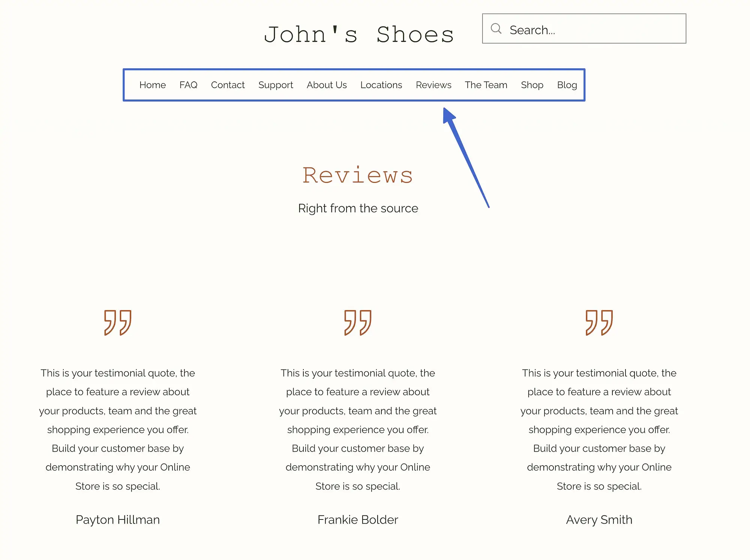Open the About Us page
The width and height of the screenshot is (750, 560).
pyautogui.click(x=326, y=85)
